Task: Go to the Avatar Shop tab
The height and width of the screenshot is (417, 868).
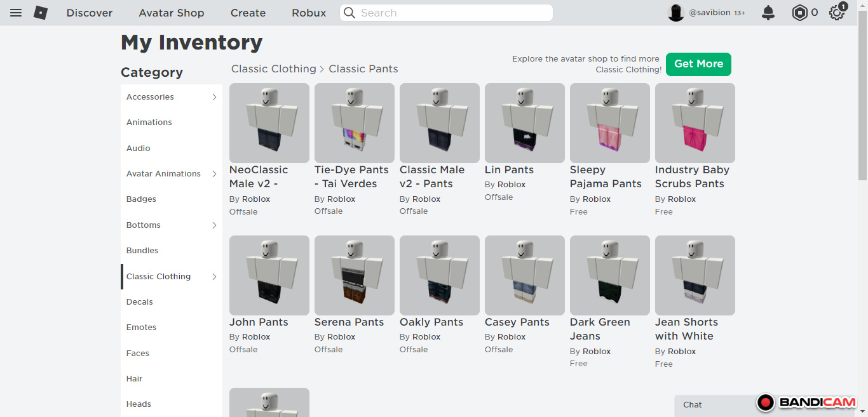Action: point(172,13)
